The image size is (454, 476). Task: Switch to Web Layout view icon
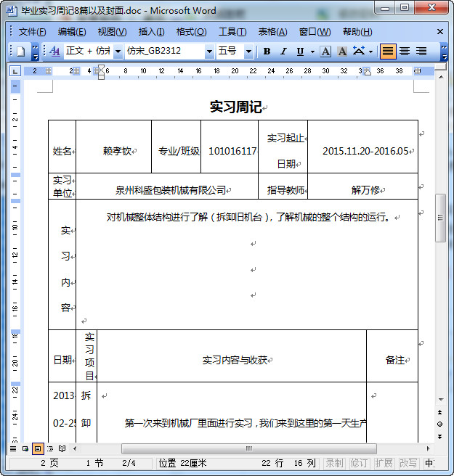click(x=25, y=448)
